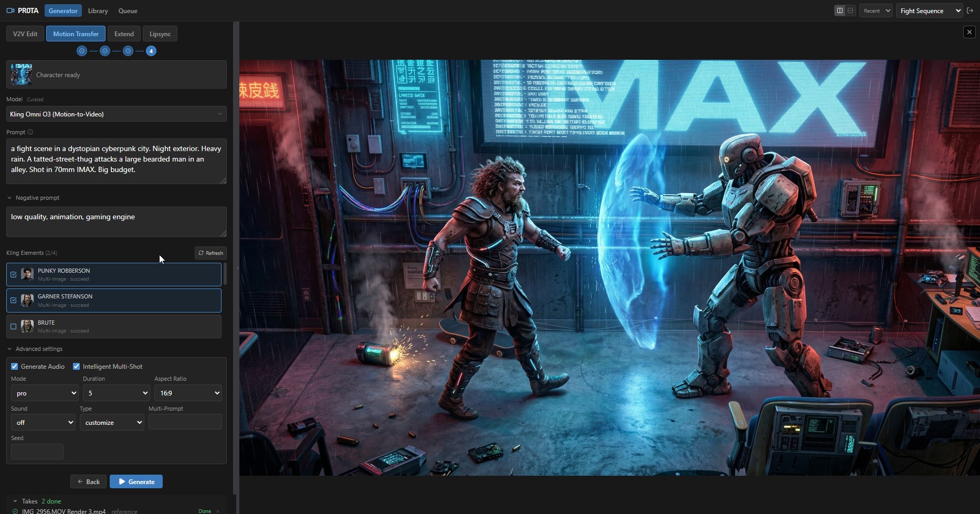Click the Prompt info icon
Image resolution: width=980 pixels, height=514 pixels.
click(x=30, y=132)
